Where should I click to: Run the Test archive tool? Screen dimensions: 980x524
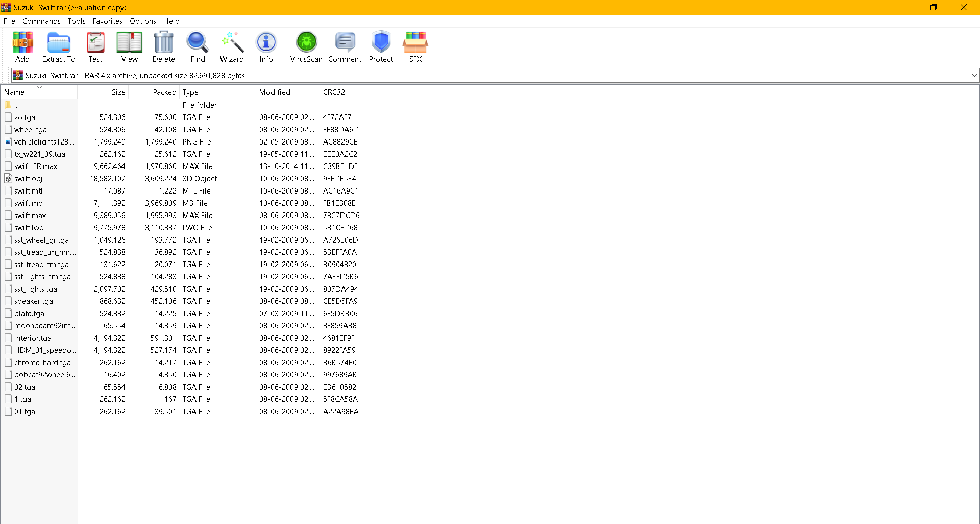coord(95,42)
